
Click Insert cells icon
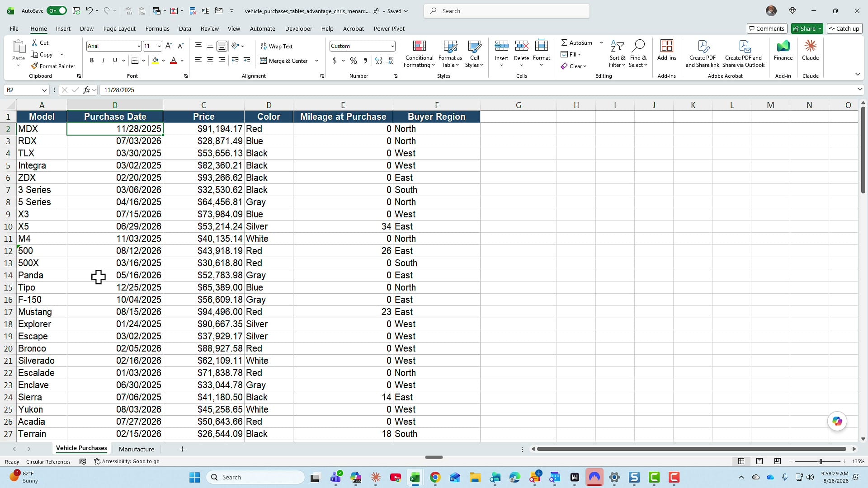point(501,46)
